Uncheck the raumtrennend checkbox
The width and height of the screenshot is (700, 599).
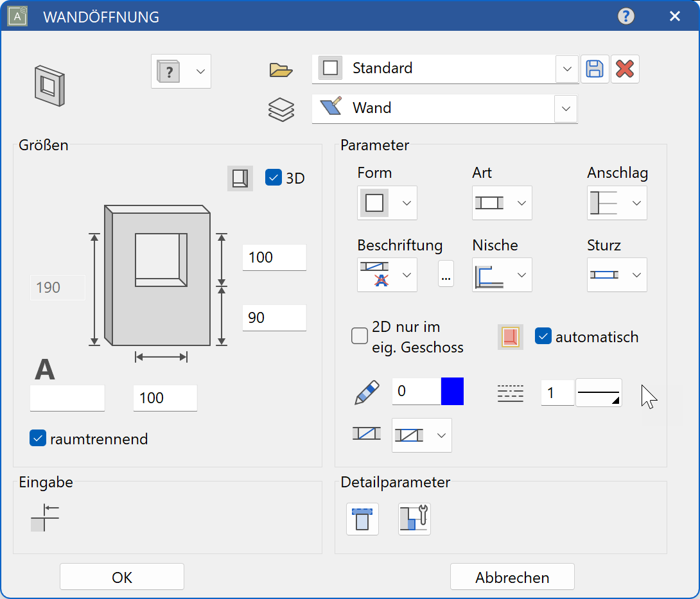coord(38,438)
